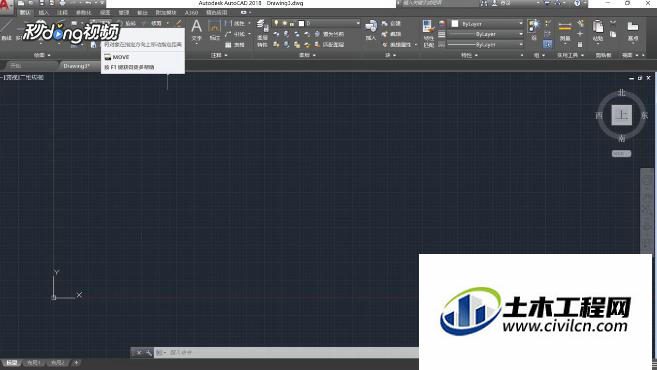The image size is (657, 370).
Task: Click the Top face of ViewCube
Action: click(x=621, y=115)
